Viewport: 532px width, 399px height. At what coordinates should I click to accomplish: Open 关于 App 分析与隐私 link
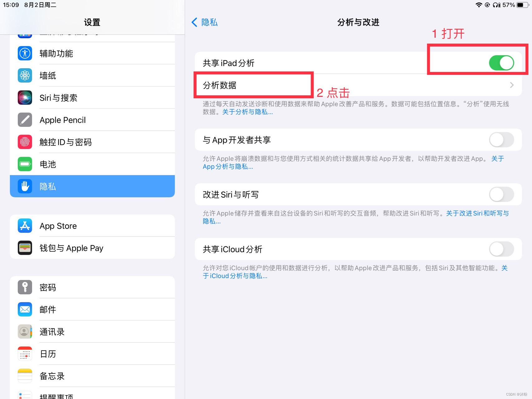(228, 166)
